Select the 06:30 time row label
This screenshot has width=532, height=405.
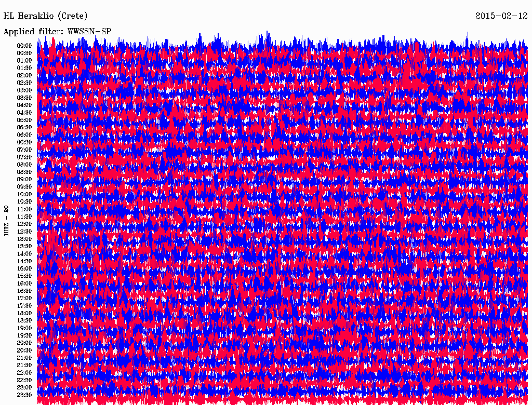tap(24, 142)
